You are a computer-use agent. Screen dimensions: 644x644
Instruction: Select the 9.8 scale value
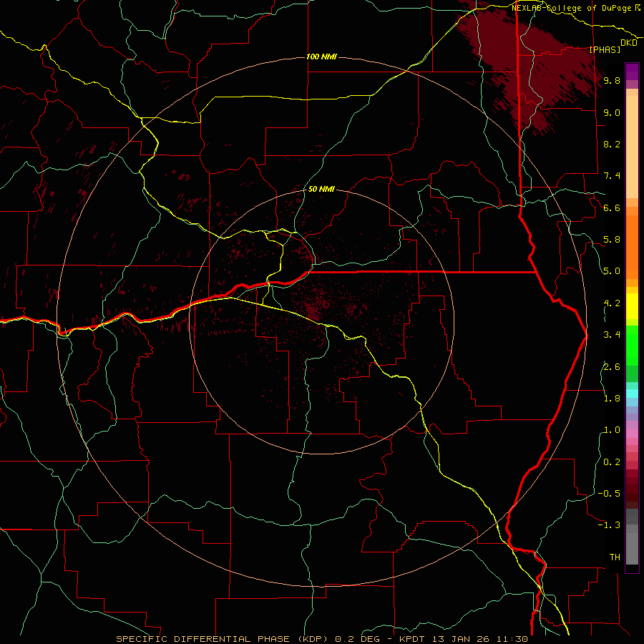point(612,80)
